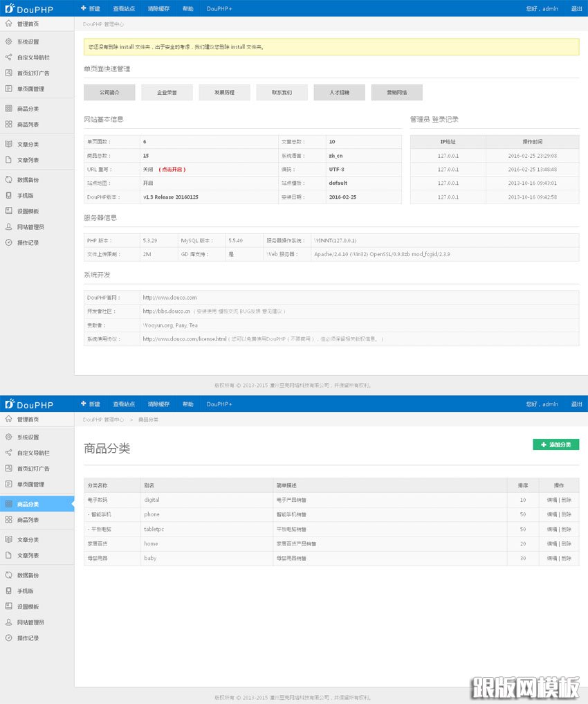The height and width of the screenshot is (704, 588).
Task: Click the 商品分类 breadcrumb item
Action: tap(148, 420)
